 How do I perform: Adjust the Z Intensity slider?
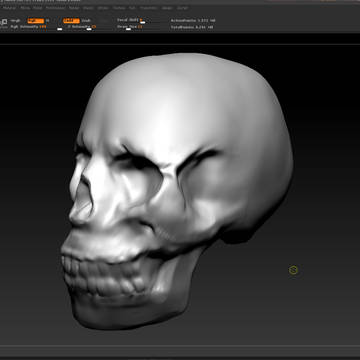tap(82, 27)
